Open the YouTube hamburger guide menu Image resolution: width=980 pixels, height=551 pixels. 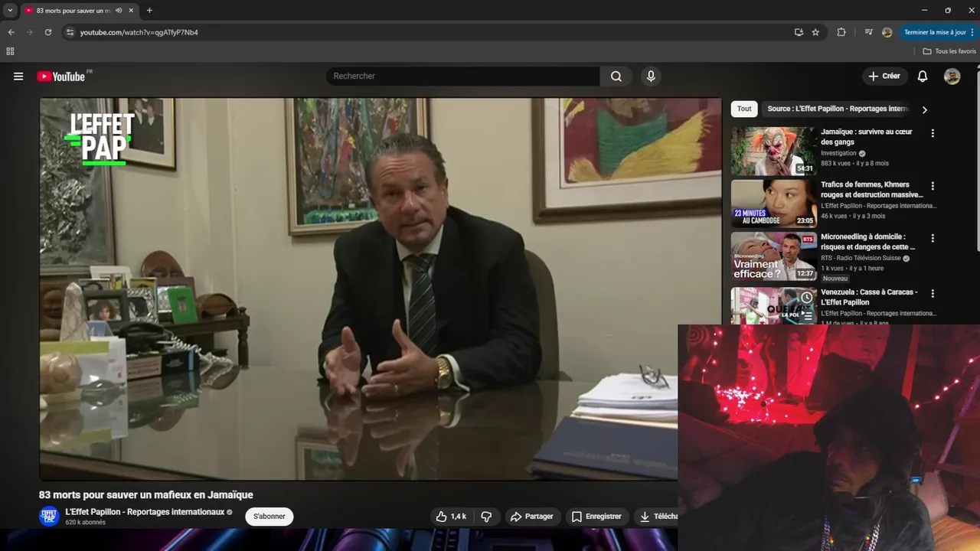(18, 77)
